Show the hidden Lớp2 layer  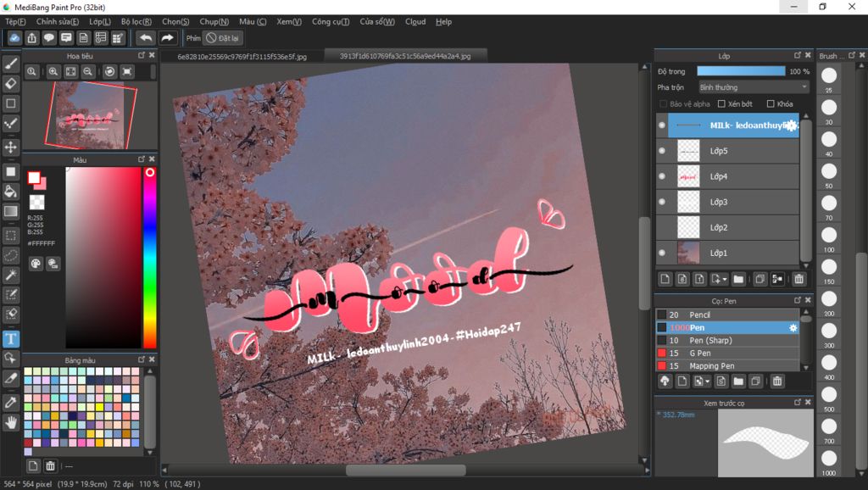click(661, 227)
